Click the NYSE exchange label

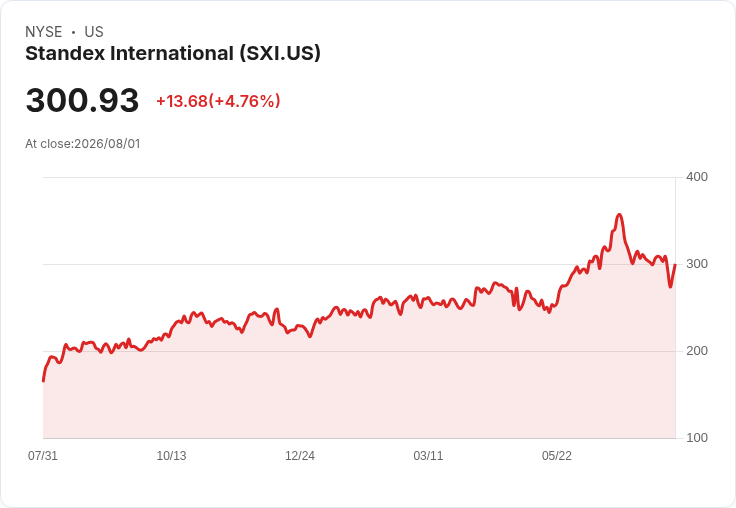click(44, 32)
